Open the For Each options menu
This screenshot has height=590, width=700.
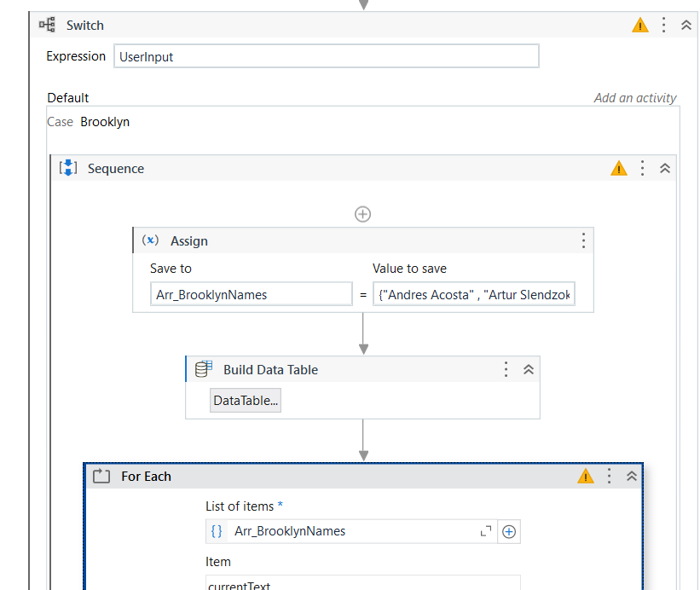(x=608, y=477)
